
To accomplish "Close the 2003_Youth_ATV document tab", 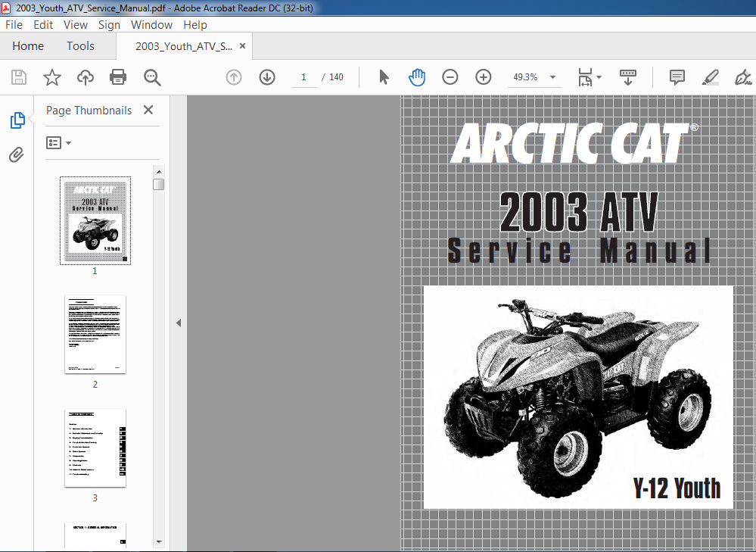I will pos(242,46).
